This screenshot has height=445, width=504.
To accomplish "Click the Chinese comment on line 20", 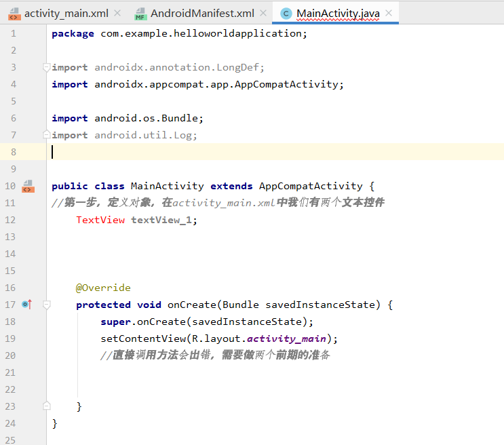I will (215, 355).
